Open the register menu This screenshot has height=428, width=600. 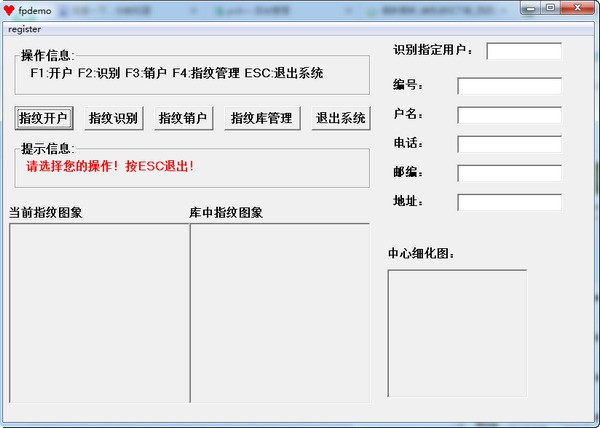24,29
